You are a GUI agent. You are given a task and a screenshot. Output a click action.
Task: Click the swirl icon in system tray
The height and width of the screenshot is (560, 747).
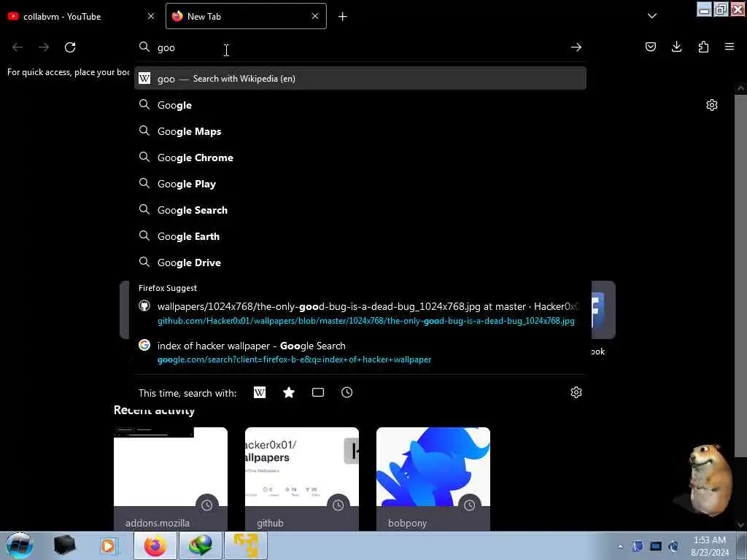click(673, 546)
